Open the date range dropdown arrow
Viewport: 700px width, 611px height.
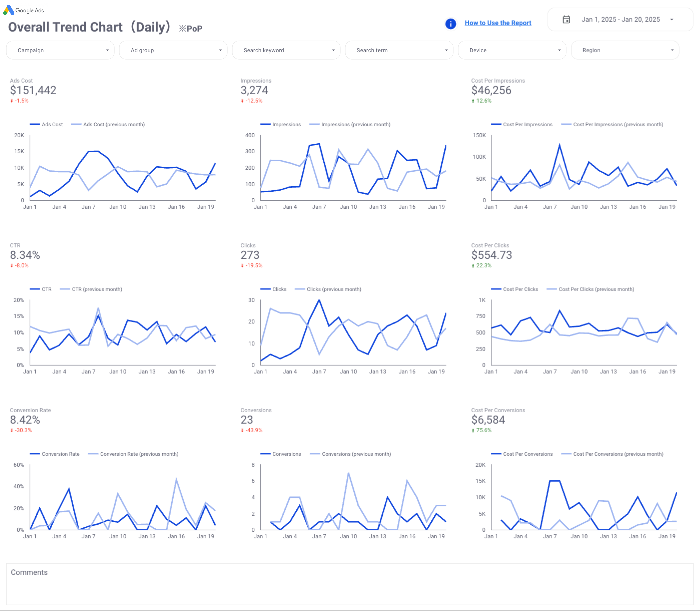(x=672, y=20)
